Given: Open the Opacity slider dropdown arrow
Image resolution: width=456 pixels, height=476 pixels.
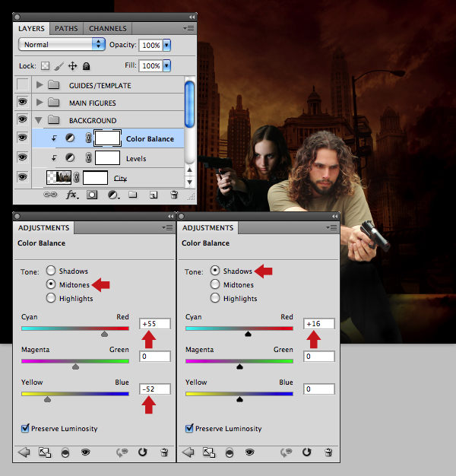Looking at the screenshot, I should 166,45.
